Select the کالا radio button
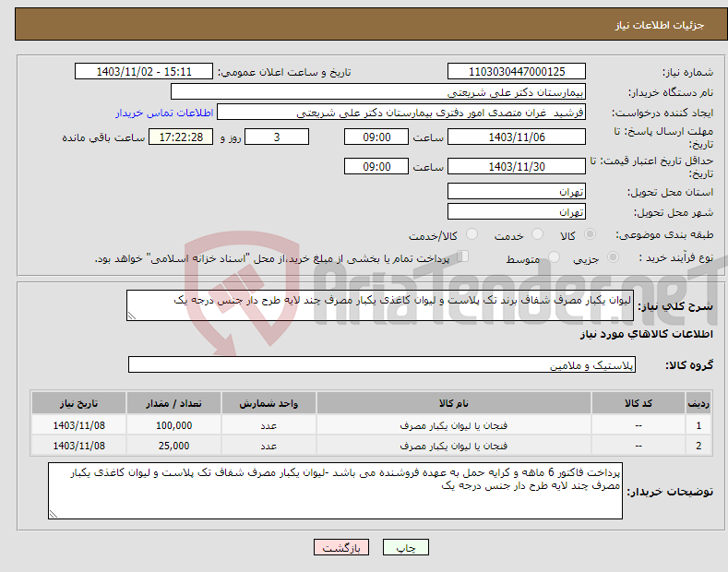The width and height of the screenshot is (728, 572). (x=590, y=234)
